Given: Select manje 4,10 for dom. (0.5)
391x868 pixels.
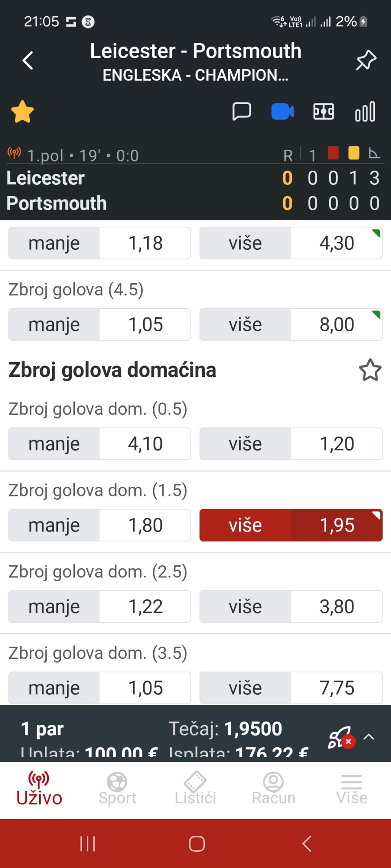Looking at the screenshot, I should [99, 444].
